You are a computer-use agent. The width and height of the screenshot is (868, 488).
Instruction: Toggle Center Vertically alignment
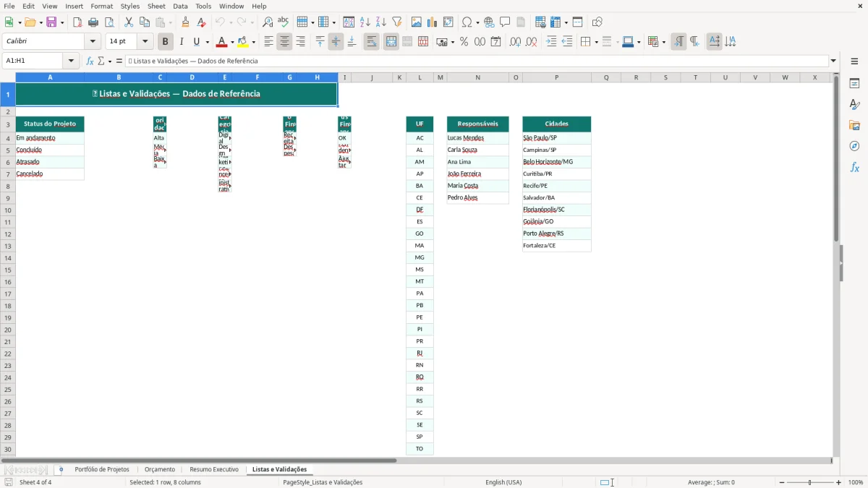click(336, 42)
